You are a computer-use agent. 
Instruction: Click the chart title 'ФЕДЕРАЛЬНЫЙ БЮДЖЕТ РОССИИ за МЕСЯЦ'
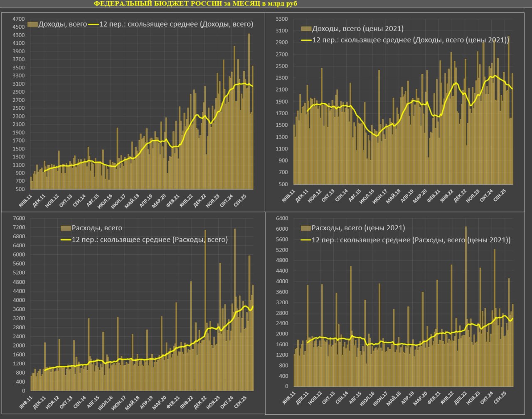195,4
